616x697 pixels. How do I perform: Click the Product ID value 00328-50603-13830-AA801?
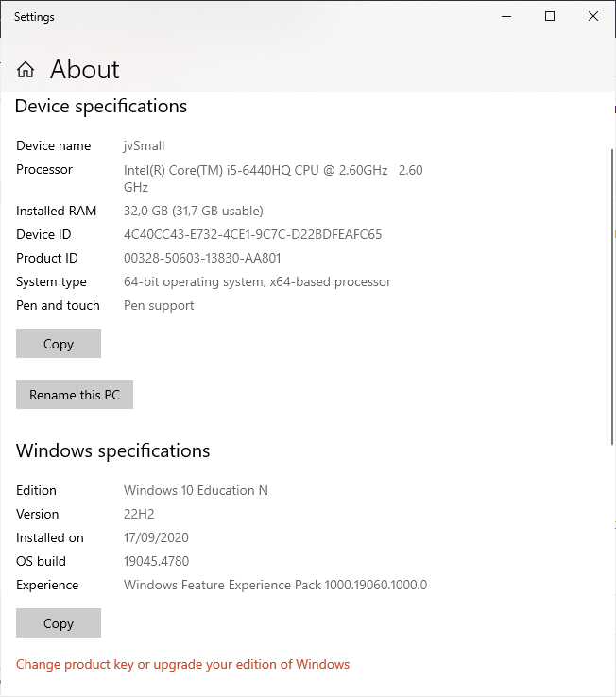pos(202,258)
